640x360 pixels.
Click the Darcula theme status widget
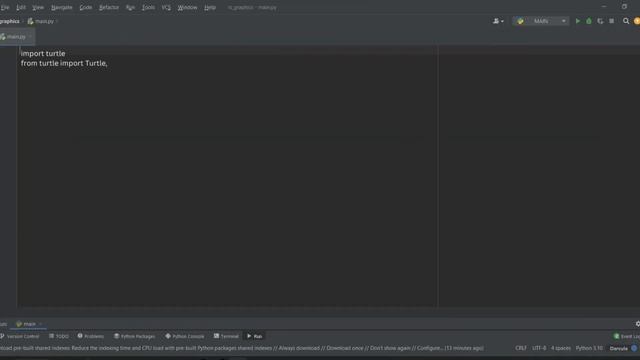pos(618,349)
